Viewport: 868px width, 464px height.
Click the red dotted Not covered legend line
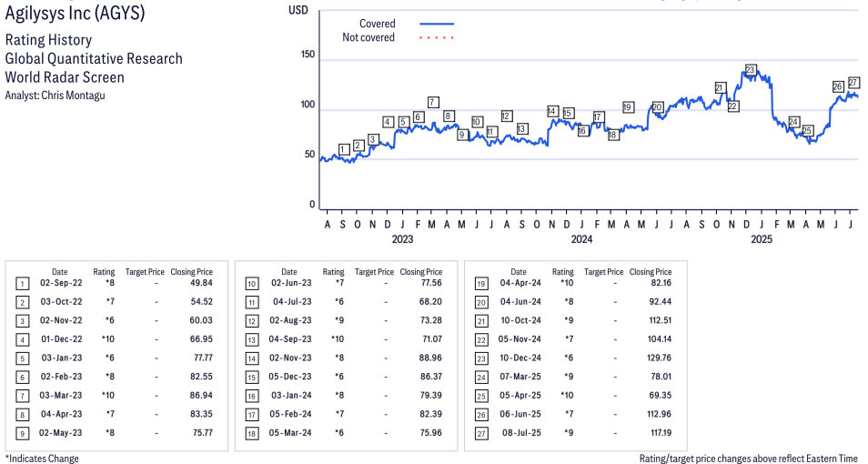[437, 37]
